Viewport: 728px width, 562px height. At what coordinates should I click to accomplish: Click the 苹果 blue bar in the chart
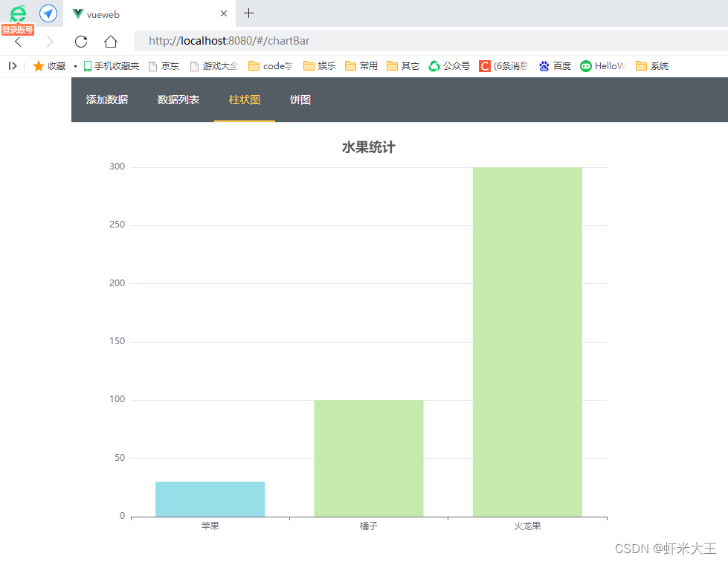[210, 498]
